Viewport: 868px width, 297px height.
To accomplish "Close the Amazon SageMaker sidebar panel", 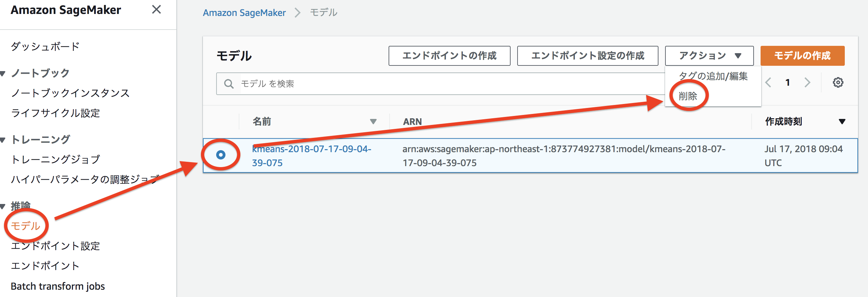I will coord(156,9).
